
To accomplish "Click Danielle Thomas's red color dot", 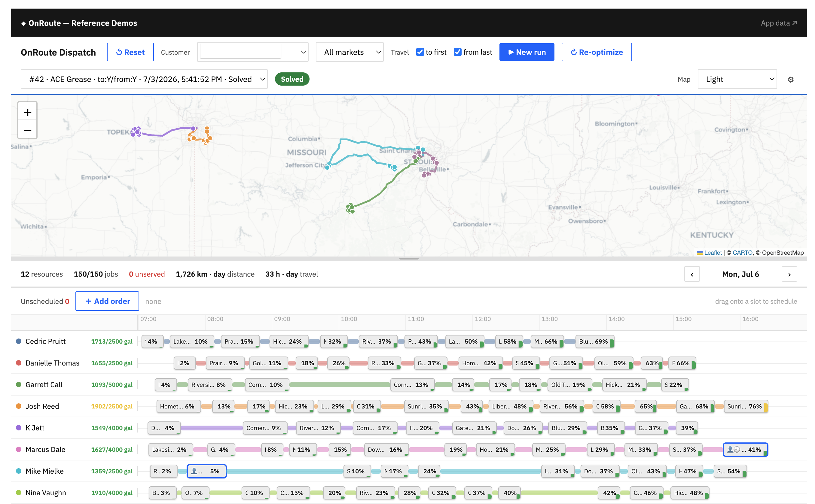I will pos(19,363).
